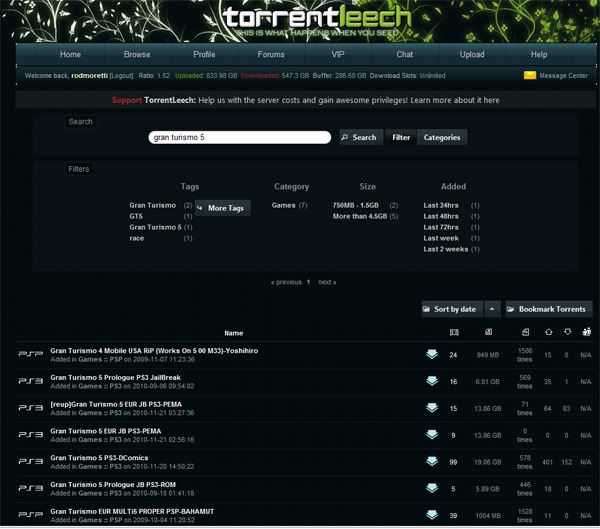The height and width of the screenshot is (529, 600).
Task: Filter by Gran Turismo tag
Action: [x=153, y=205]
